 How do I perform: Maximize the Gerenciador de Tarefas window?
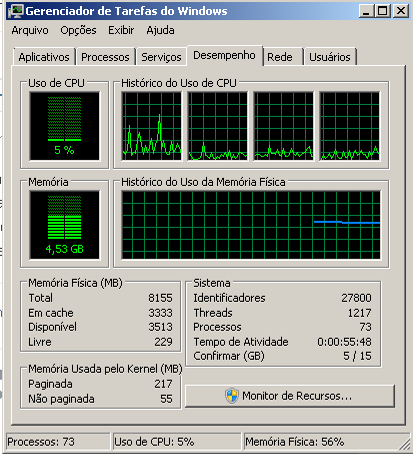click(382, 11)
